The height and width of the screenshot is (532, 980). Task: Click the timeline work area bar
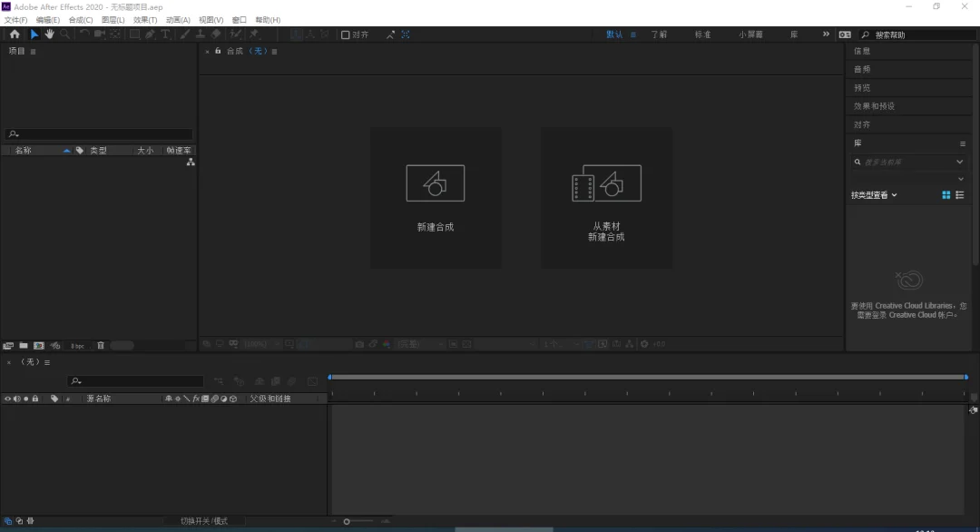click(x=648, y=377)
